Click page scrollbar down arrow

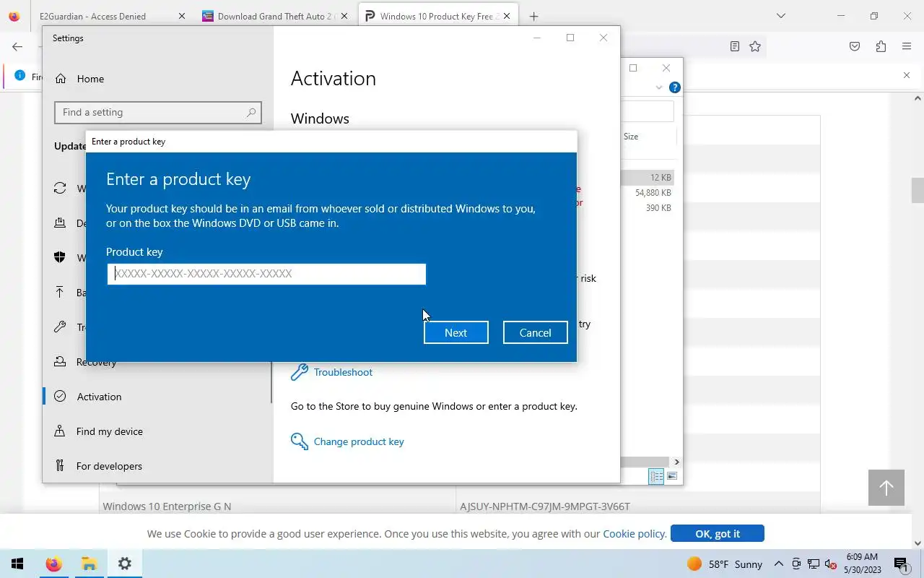point(918,543)
